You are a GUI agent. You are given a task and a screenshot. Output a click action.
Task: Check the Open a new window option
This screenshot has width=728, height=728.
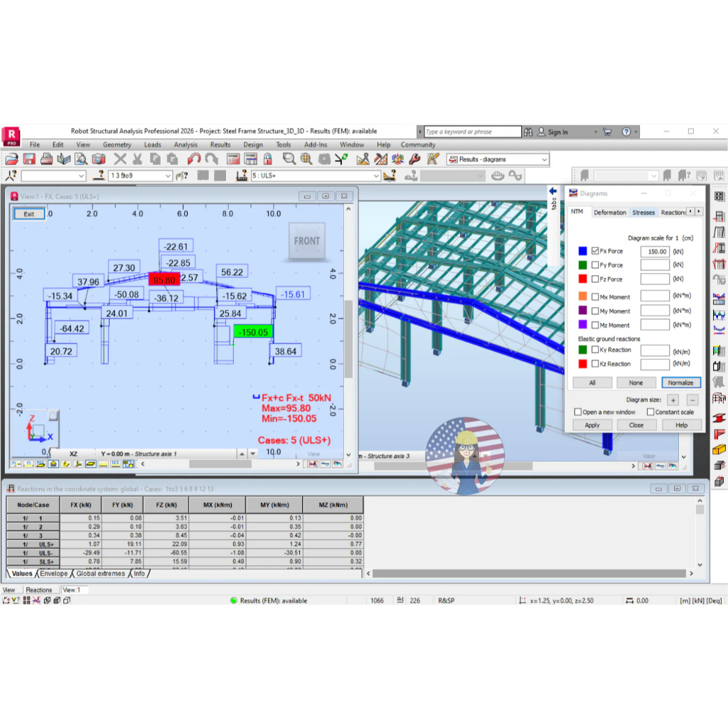578,412
